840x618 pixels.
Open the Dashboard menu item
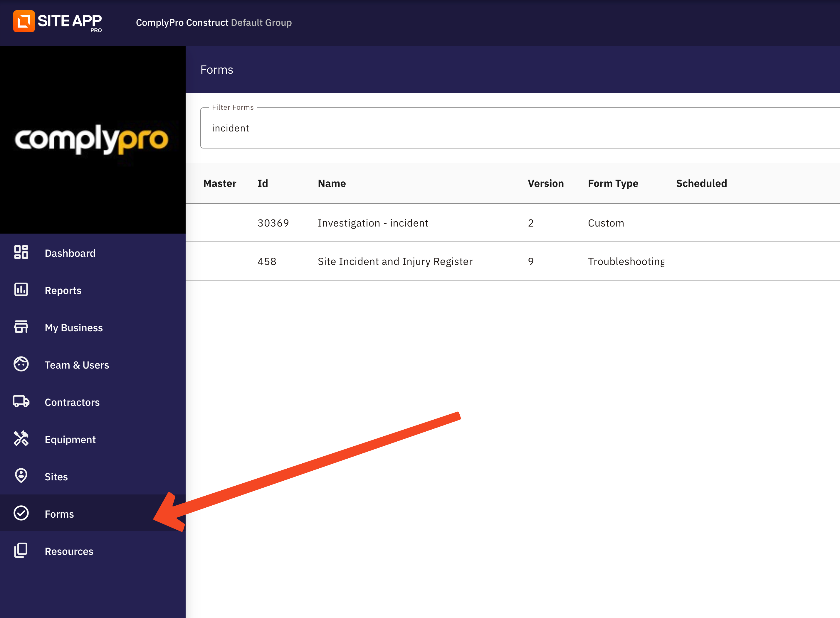(x=70, y=253)
